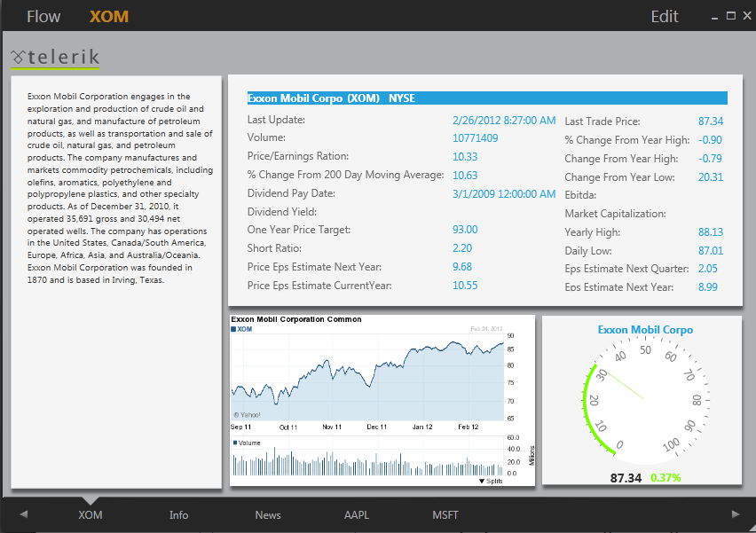Click the Exxon Mobil company description text

click(x=120, y=188)
